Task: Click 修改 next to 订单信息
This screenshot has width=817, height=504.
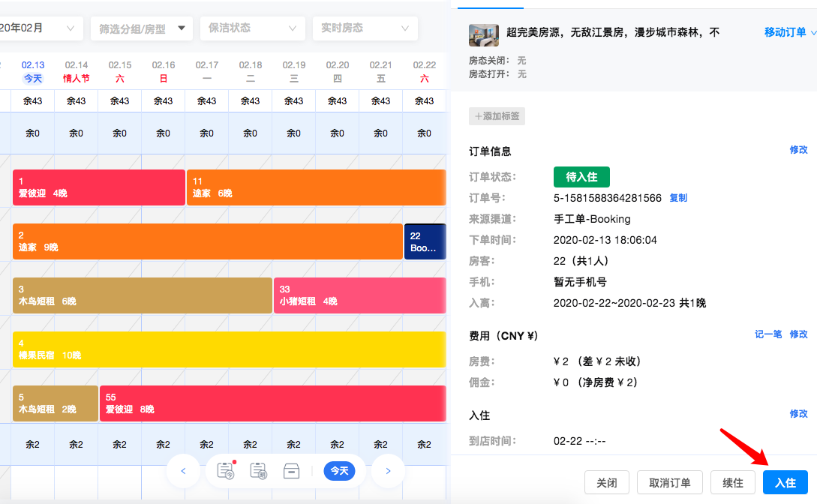Action: pyautogui.click(x=798, y=150)
